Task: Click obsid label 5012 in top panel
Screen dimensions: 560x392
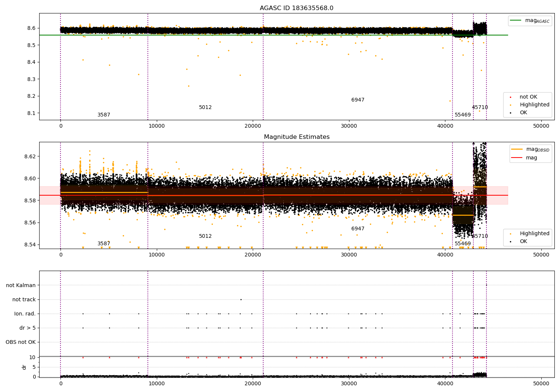Action: coord(205,108)
